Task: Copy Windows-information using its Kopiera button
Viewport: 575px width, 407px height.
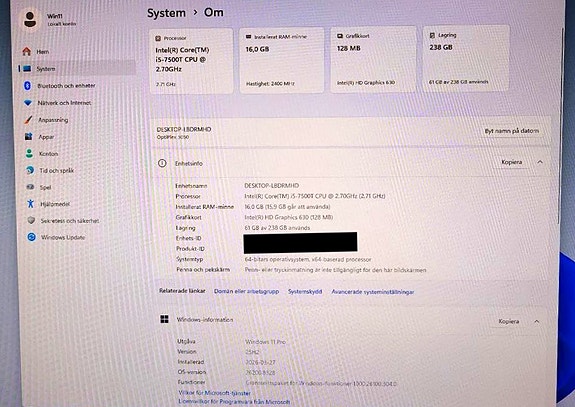Action: pyautogui.click(x=509, y=321)
